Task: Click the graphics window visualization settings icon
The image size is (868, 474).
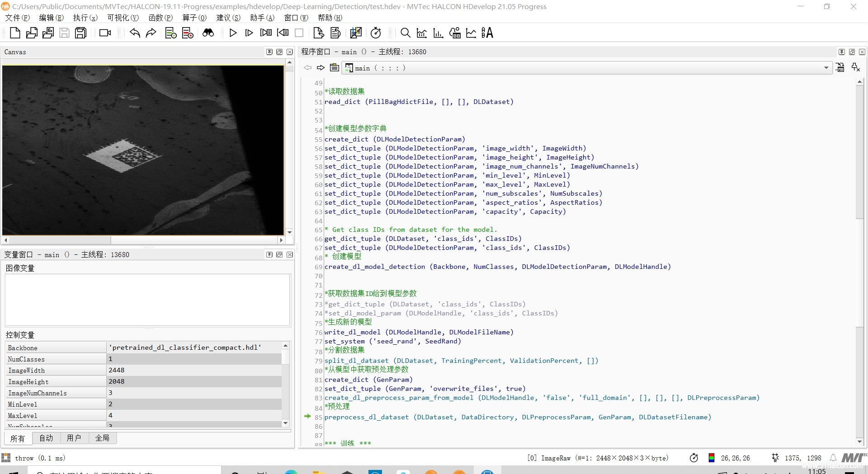Action: click(x=356, y=33)
